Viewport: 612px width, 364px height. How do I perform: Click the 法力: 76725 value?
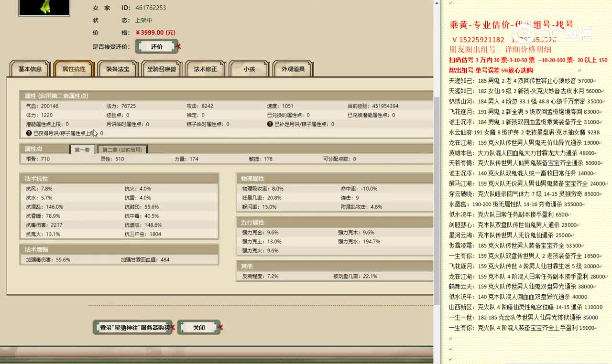[121, 106]
